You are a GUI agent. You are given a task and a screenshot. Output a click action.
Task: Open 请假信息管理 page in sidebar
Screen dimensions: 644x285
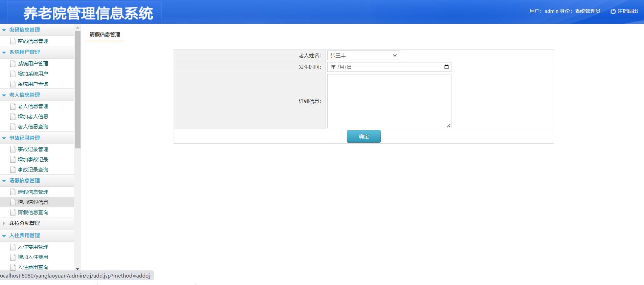(33, 192)
